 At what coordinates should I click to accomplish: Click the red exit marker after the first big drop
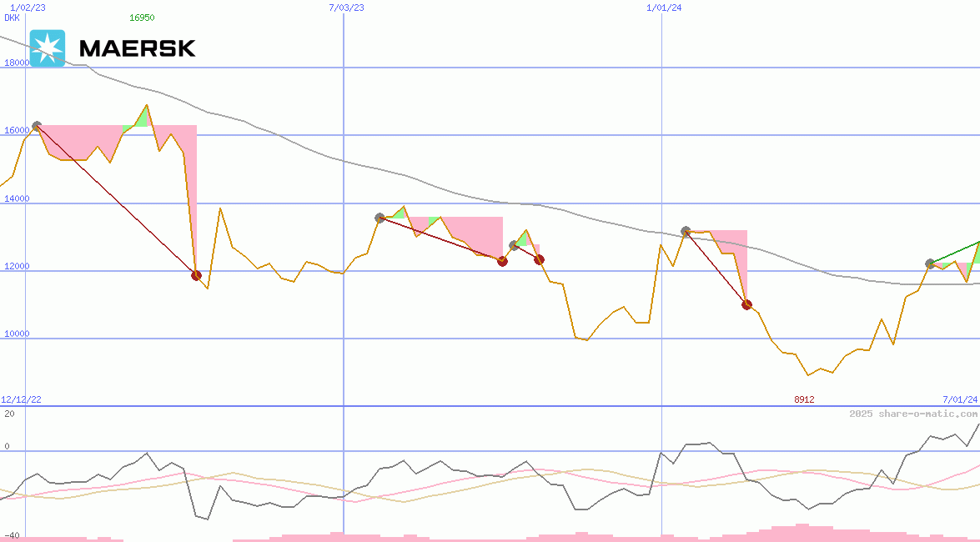tap(197, 275)
